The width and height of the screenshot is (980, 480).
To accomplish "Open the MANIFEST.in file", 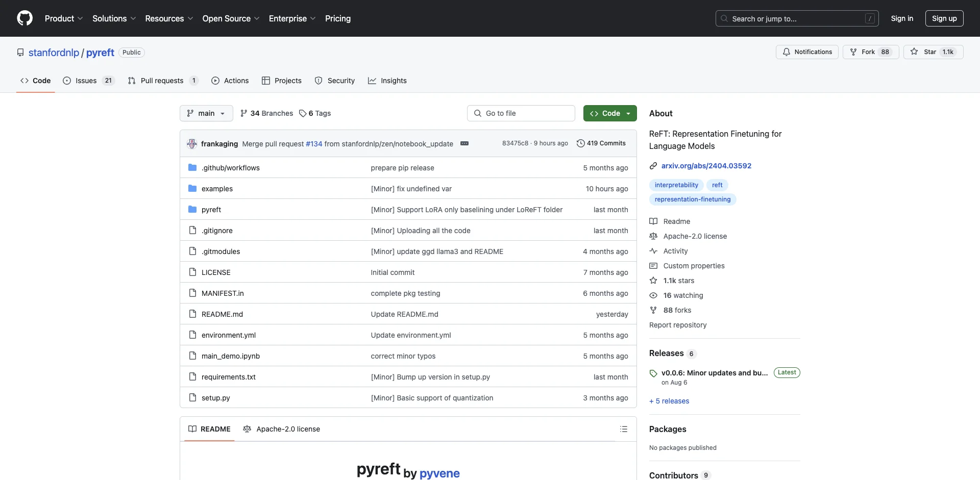I will tap(223, 293).
